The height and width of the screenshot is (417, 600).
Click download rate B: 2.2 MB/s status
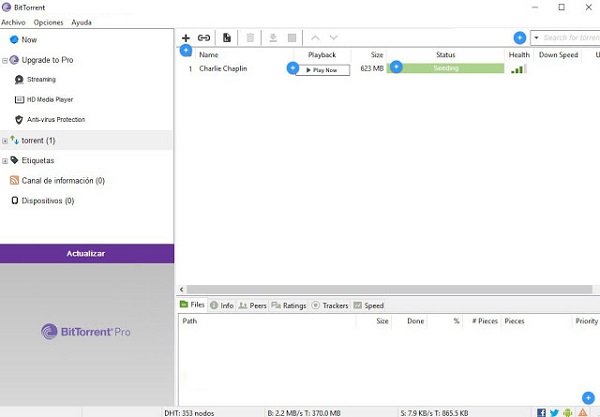[x=304, y=413]
